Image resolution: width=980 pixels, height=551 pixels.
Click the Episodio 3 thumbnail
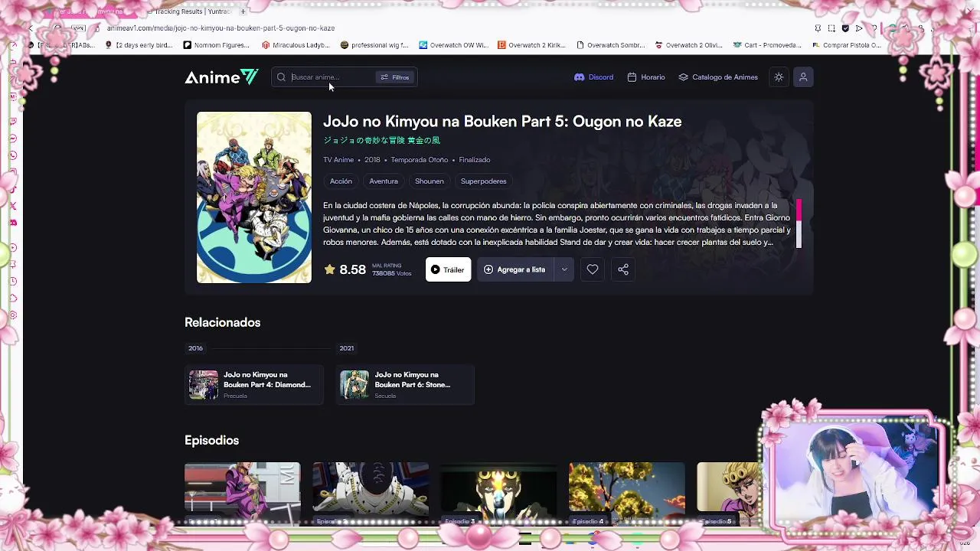[498, 494]
